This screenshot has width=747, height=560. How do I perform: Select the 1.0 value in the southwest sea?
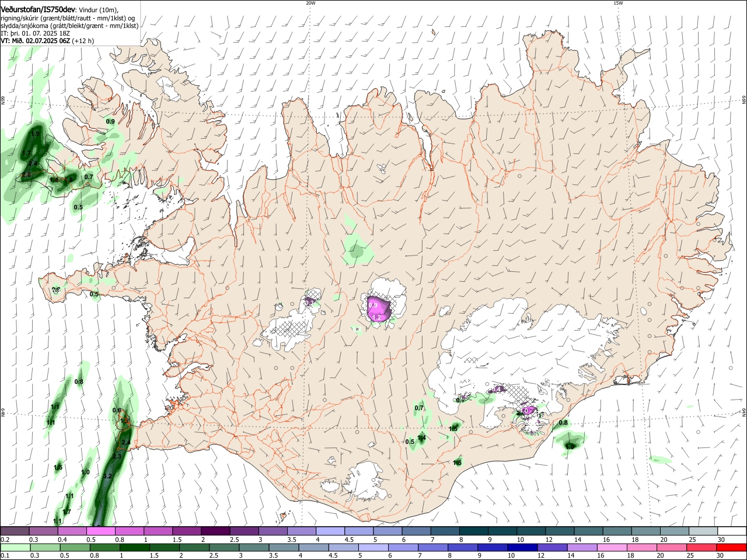pyautogui.click(x=85, y=473)
